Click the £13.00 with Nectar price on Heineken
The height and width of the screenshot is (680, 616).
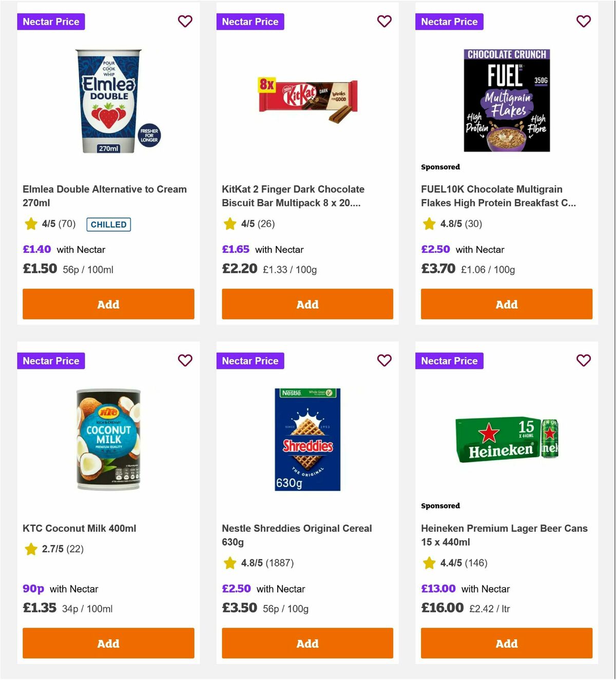pos(465,589)
